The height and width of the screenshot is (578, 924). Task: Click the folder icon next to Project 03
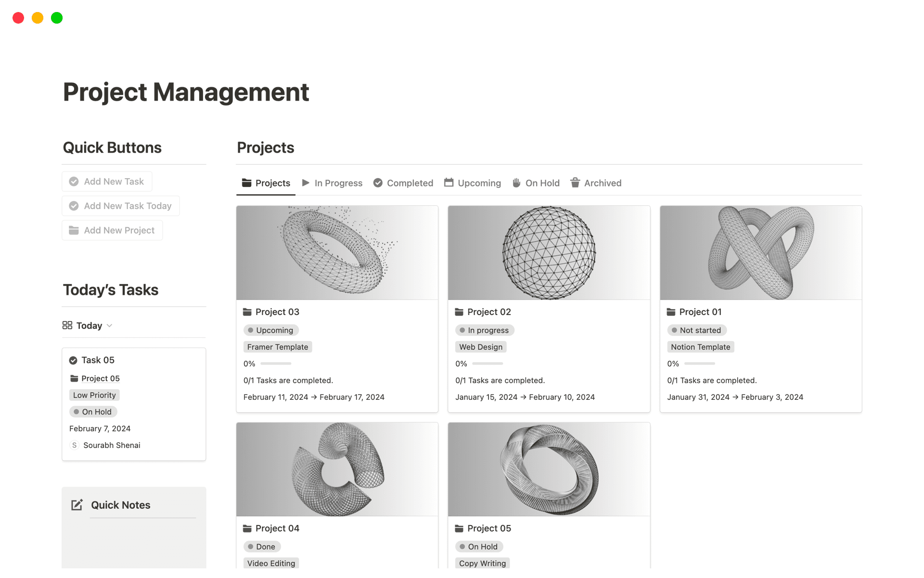tap(247, 312)
